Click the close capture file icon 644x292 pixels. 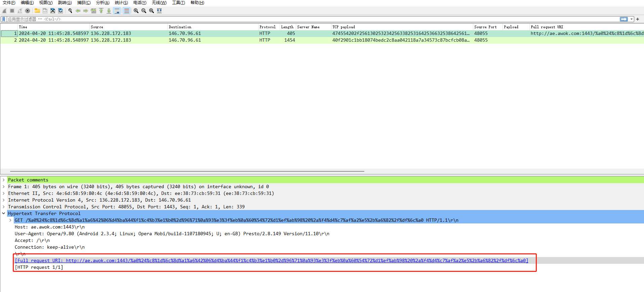tap(53, 11)
